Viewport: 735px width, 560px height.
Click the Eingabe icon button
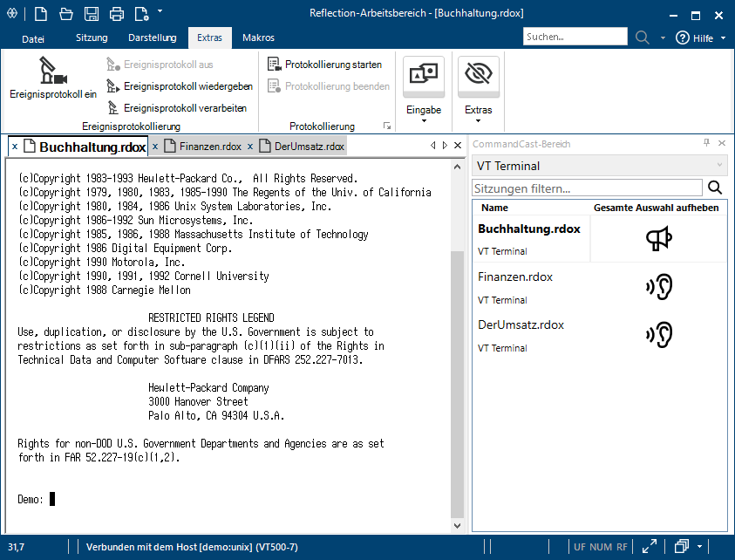click(x=424, y=75)
